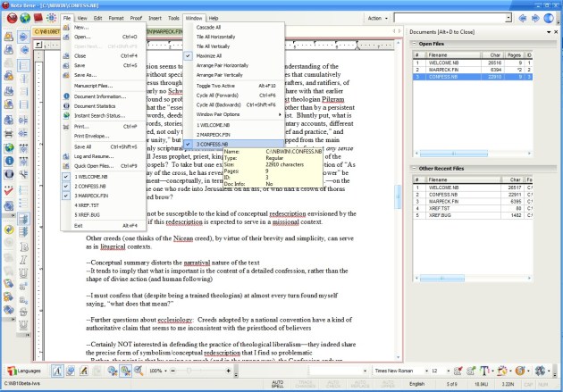Click the Open Files horizontal scrollbar
563x392 pixels.
(x=453, y=154)
